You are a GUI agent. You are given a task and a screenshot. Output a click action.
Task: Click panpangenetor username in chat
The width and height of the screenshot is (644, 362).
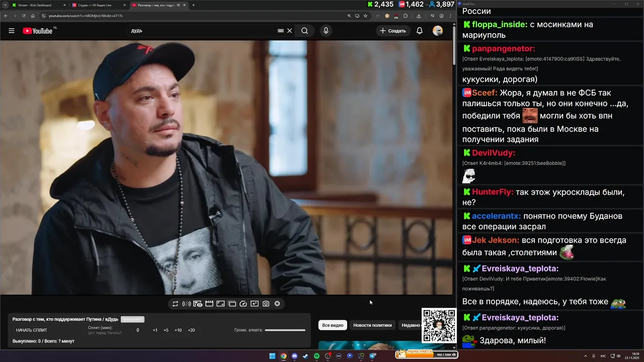[503, 49]
